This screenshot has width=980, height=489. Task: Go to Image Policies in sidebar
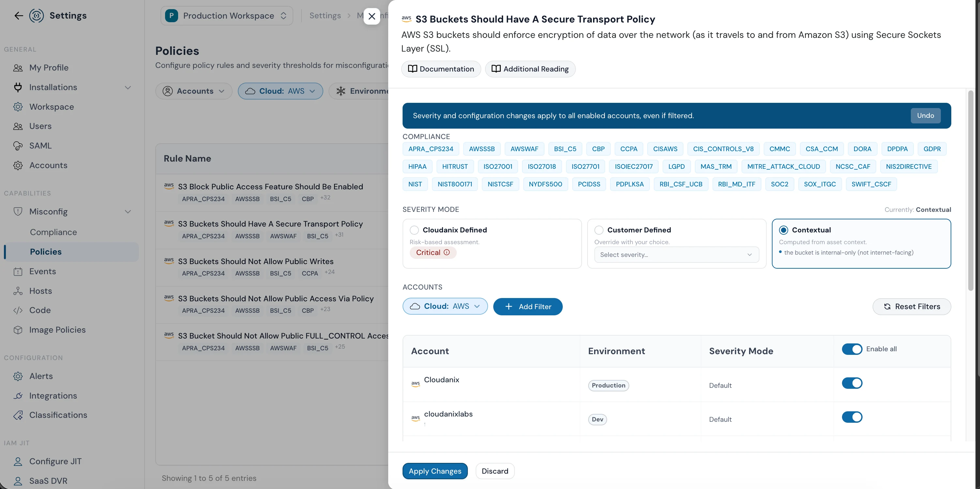[57, 330]
